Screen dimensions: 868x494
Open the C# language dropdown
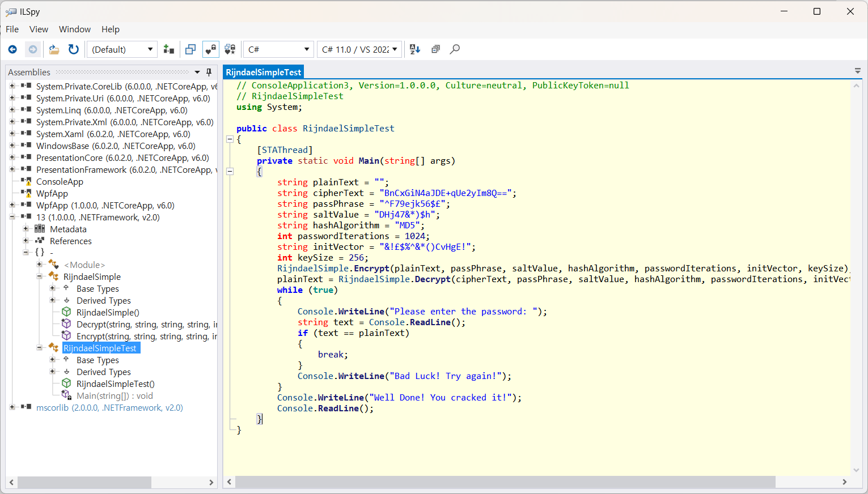278,49
